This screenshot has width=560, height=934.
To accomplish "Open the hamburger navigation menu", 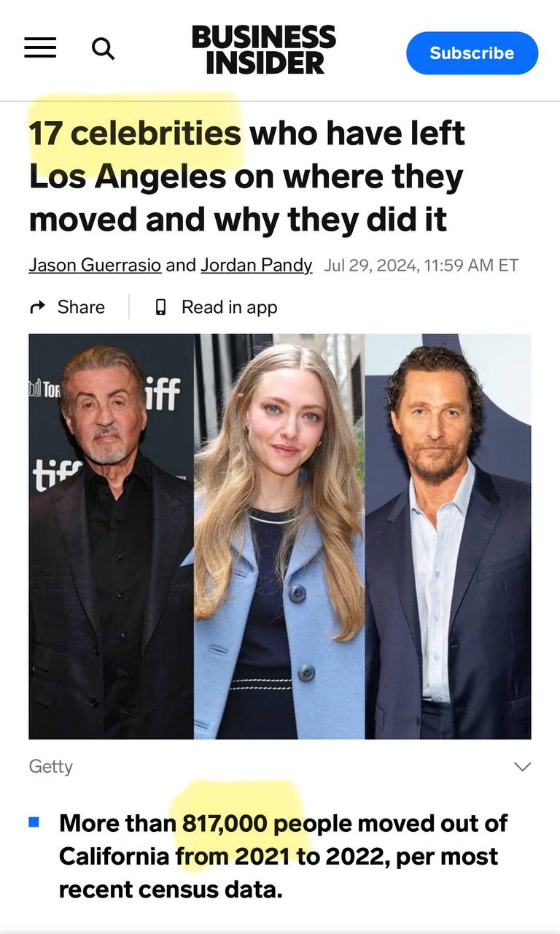I will pyautogui.click(x=40, y=49).
